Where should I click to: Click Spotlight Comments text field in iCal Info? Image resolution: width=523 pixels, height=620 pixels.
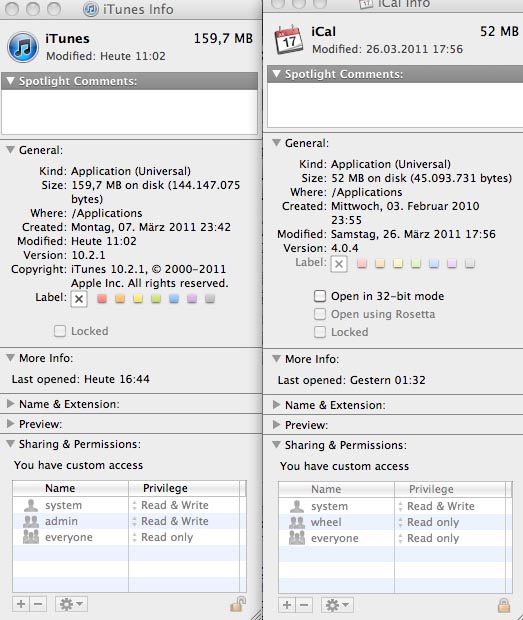click(395, 105)
